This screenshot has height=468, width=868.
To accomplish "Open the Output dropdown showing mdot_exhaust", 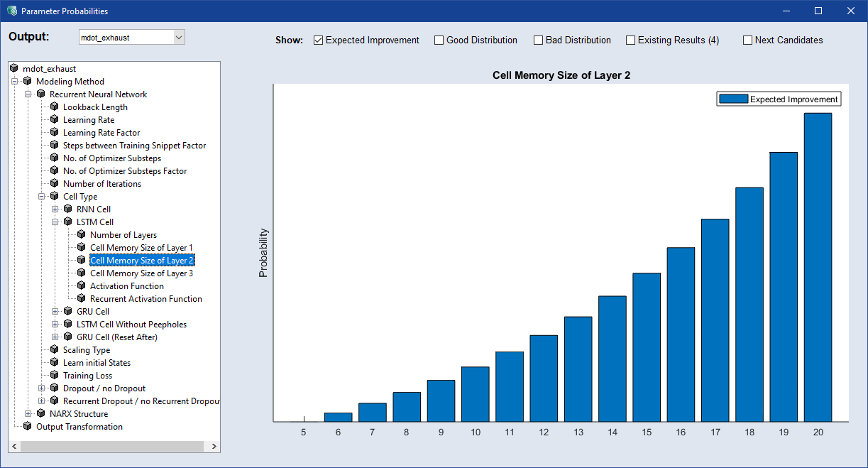I will point(178,37).
